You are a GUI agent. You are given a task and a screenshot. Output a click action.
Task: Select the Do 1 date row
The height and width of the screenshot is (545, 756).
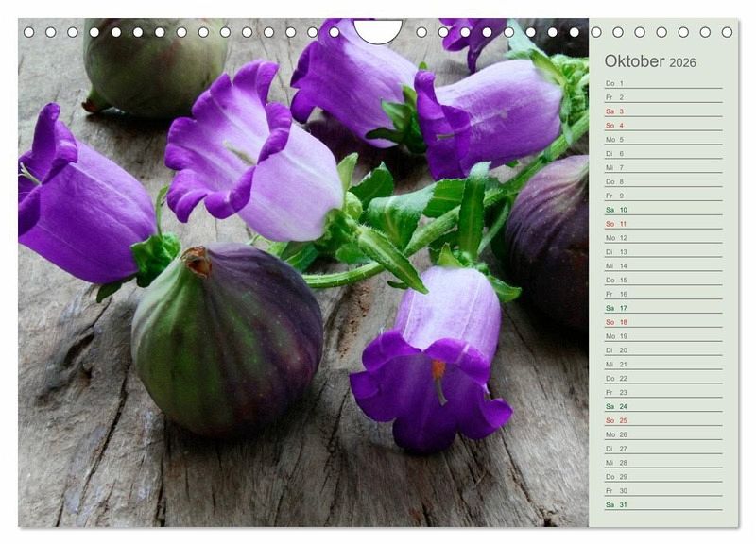pos(662,83)
